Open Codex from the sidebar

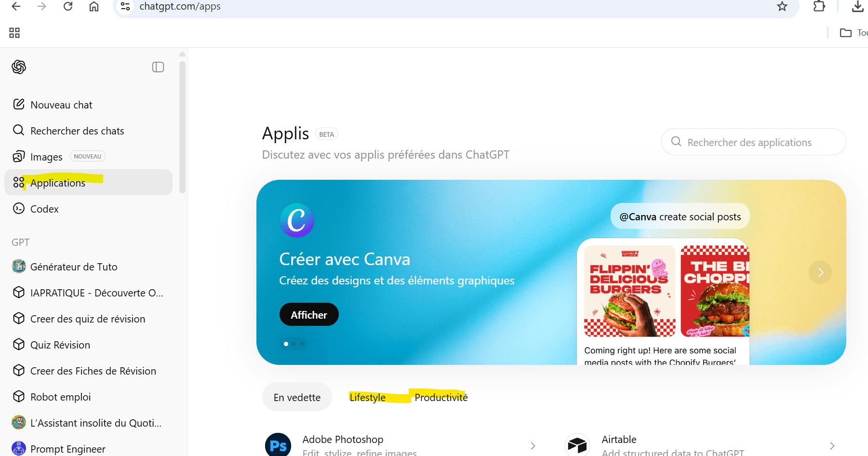(44, 209)
